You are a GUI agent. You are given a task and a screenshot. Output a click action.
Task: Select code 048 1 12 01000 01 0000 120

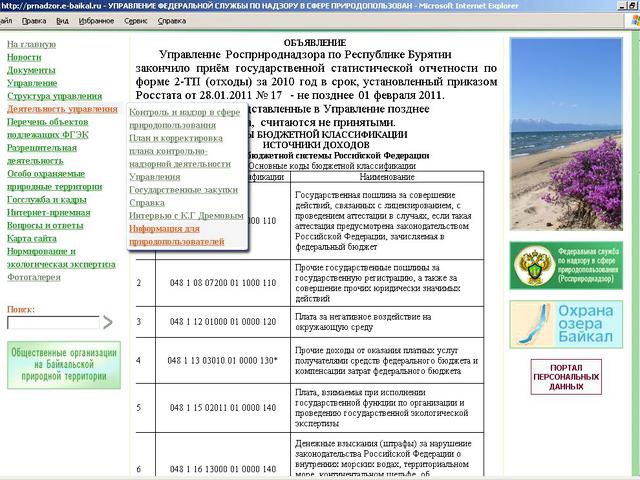pyautogui.click(x=223, y=322)
